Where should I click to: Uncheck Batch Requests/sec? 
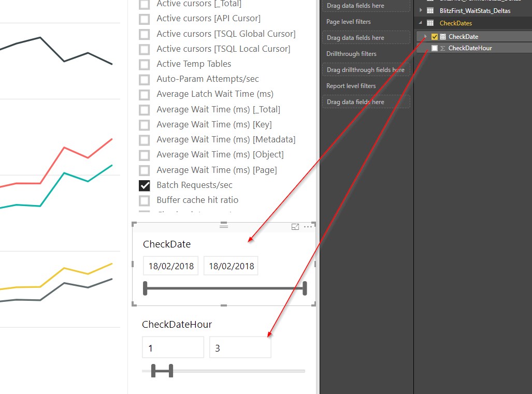[145, 185]
